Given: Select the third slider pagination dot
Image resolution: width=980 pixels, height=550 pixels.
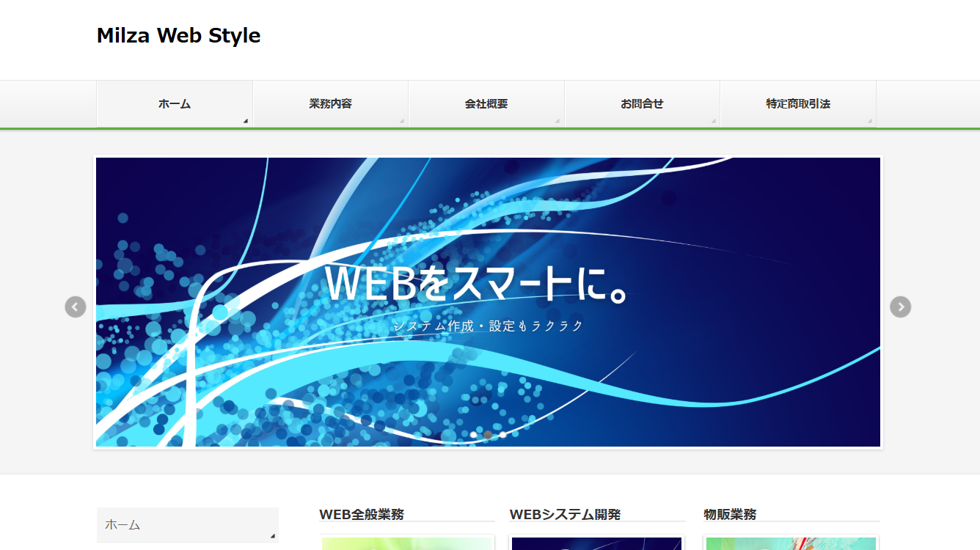Looking at the screenshot, I should [x=502, y=435].
